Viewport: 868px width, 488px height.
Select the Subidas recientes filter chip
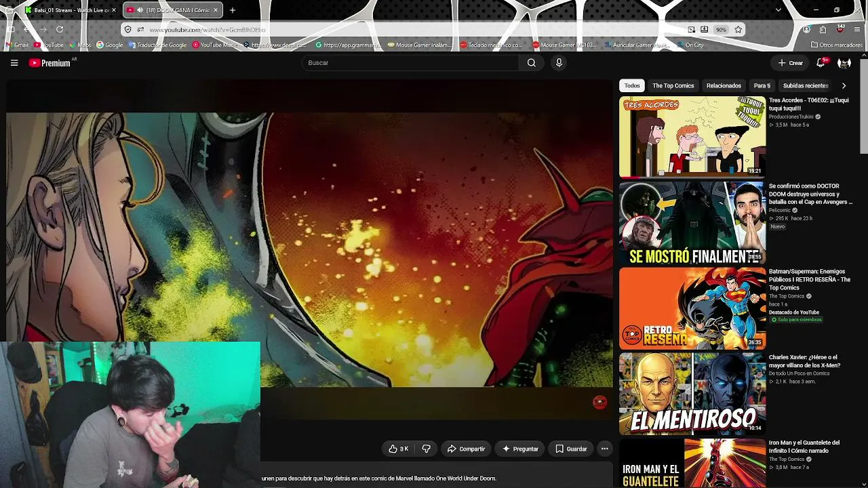point(806,86)
